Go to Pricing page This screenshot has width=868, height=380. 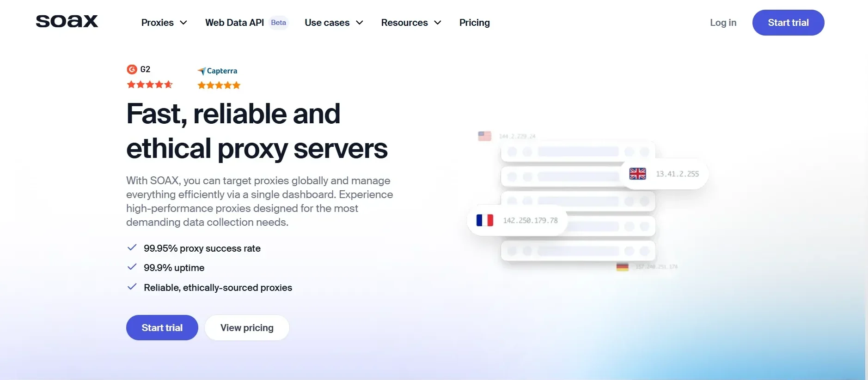[x=475, y=23]
